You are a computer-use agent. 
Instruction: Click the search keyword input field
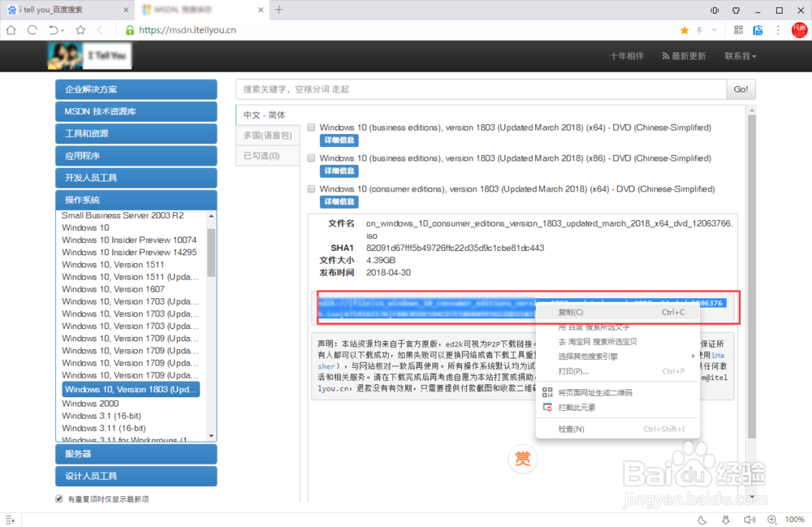coord(481,89)
